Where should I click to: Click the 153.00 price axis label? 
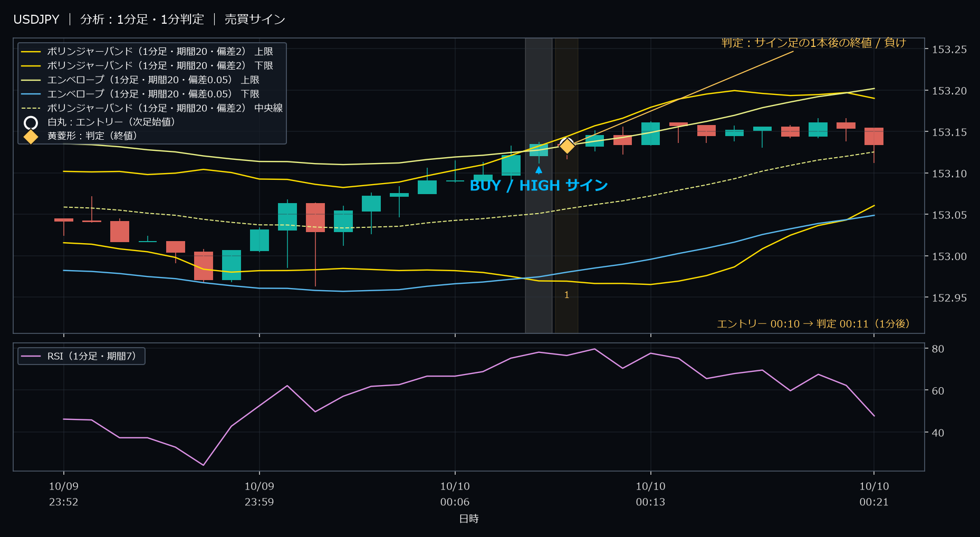click(x=949, y=256)
